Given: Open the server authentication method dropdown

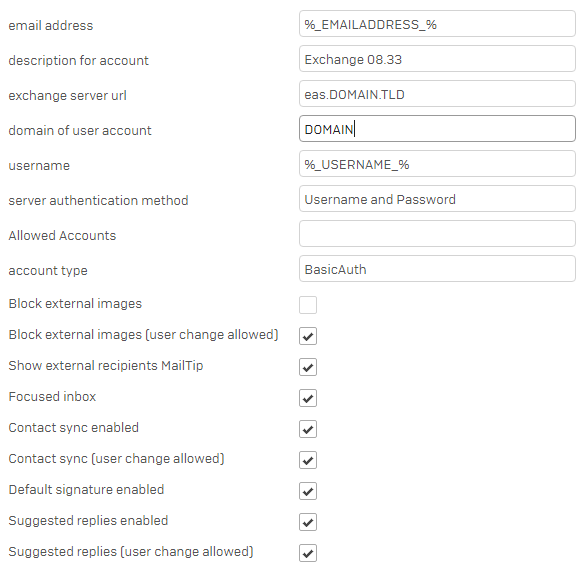Looking at the screenshot, I should tap(437, 199).
